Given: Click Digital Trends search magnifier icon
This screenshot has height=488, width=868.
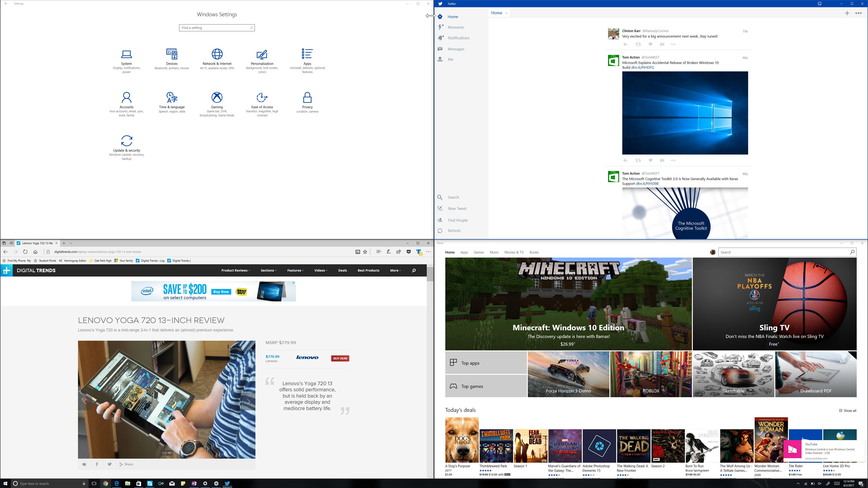Looking at the screenshot, I should 414,270.
